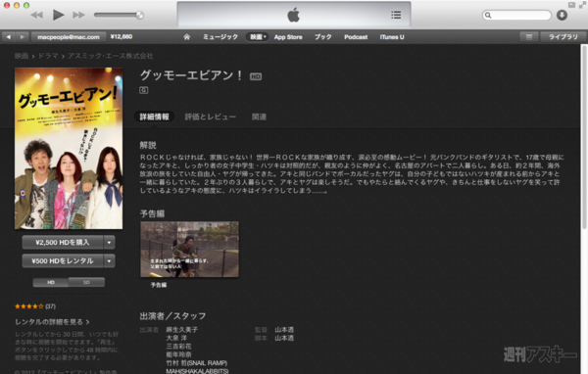Click the 映画 breadcrumb link
The image size is (588, 374).
[x=22, y=56]
